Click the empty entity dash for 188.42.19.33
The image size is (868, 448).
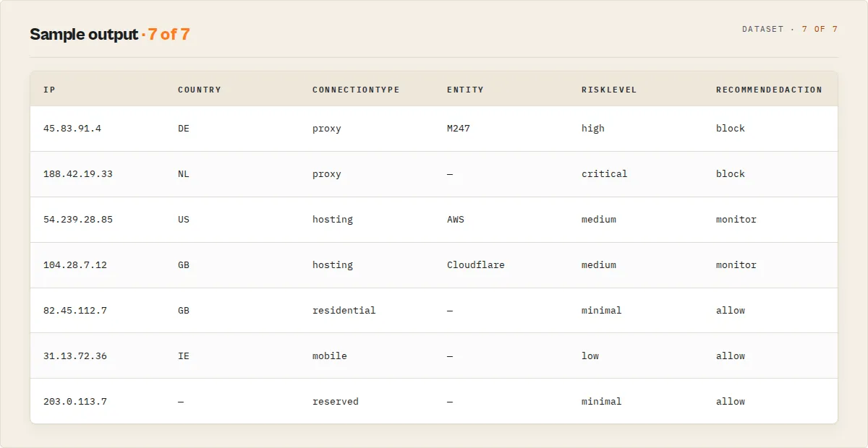point(450,174)
